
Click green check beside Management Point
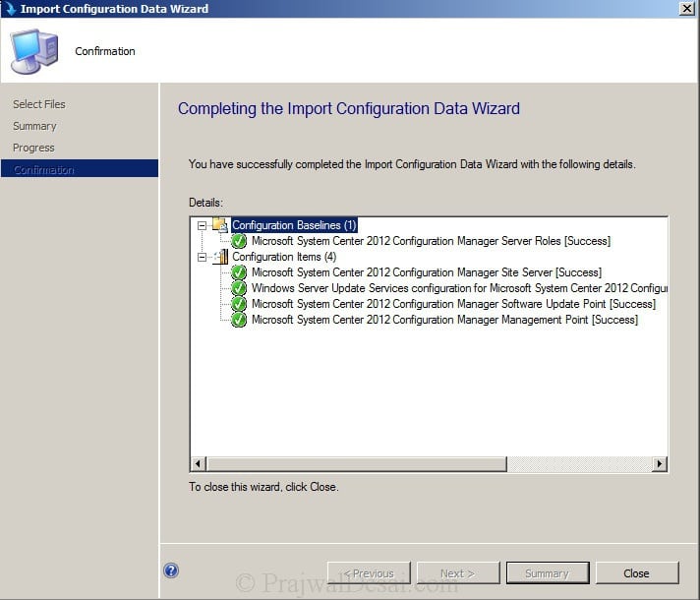[239, 320]
